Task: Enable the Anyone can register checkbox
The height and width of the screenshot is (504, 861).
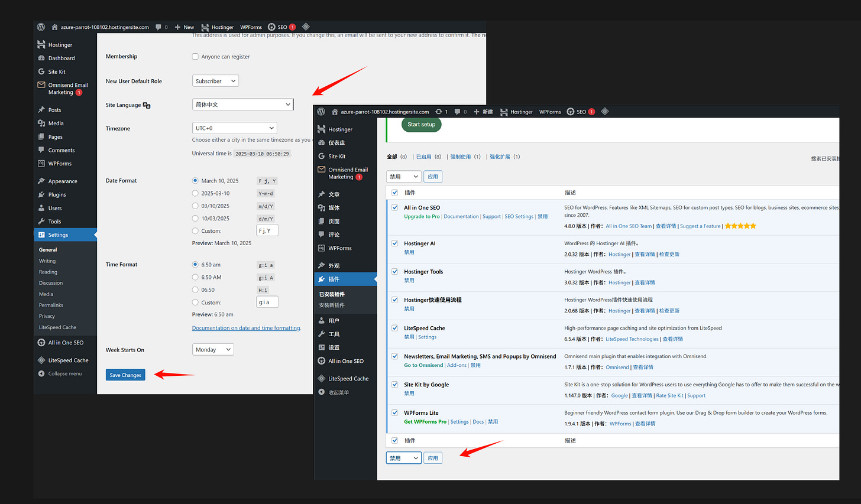Action: pos(195,57)
